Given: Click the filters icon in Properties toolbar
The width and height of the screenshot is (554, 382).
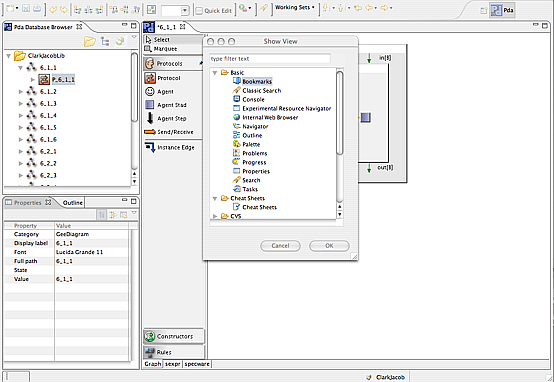Looking at the screenshot, I should pyautogui.click(x=123, y=214).
